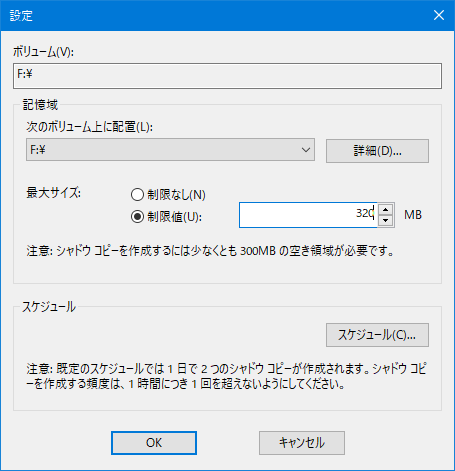The image size is (455, 471).
Task: Click the 次のボリューム上に配置(L) label
Action: pos(89,127)
